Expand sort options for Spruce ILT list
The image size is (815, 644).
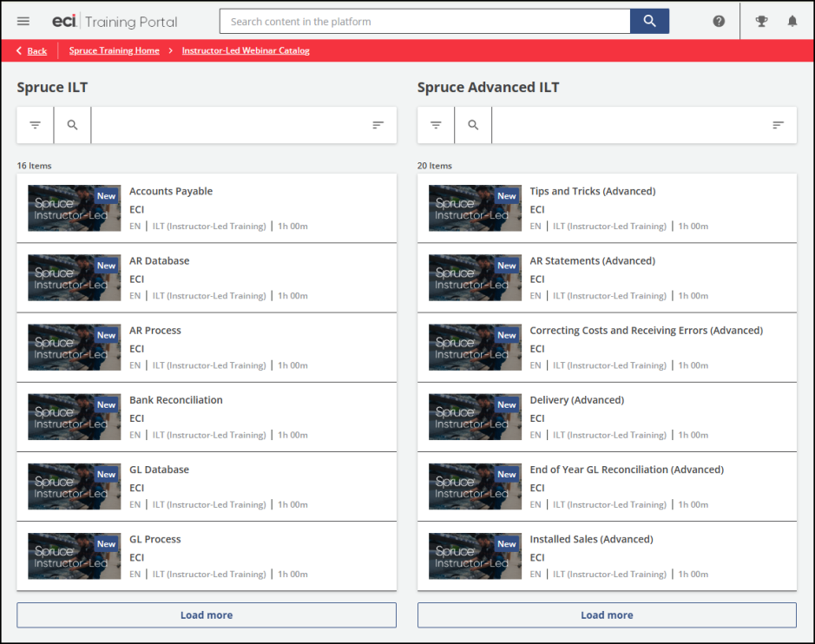378,125
